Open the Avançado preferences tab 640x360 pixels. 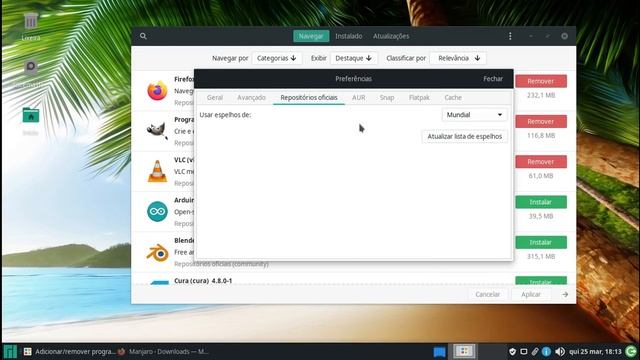[x=251, y=98]
